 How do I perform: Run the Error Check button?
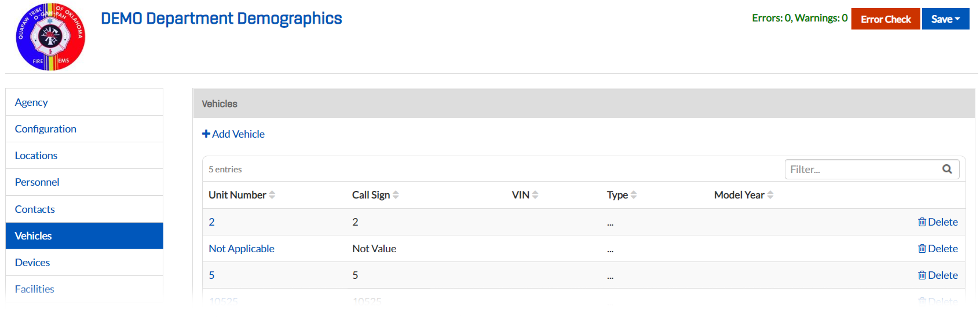[886, 19]
